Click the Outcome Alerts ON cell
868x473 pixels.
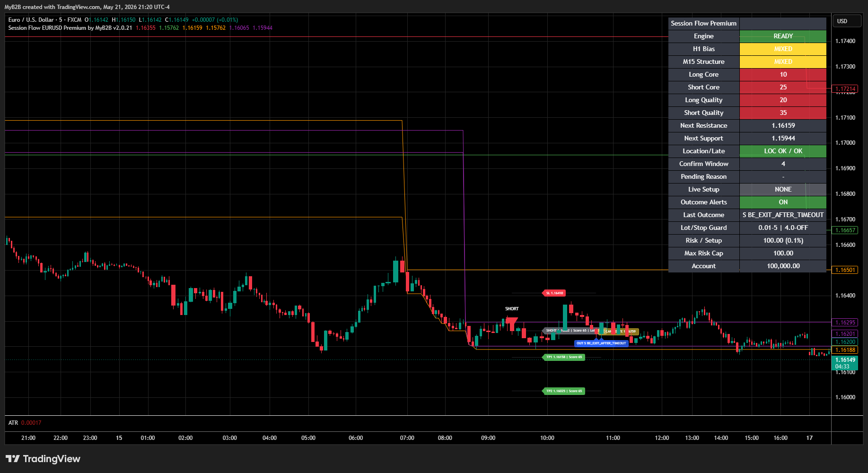tap(783, 202)
